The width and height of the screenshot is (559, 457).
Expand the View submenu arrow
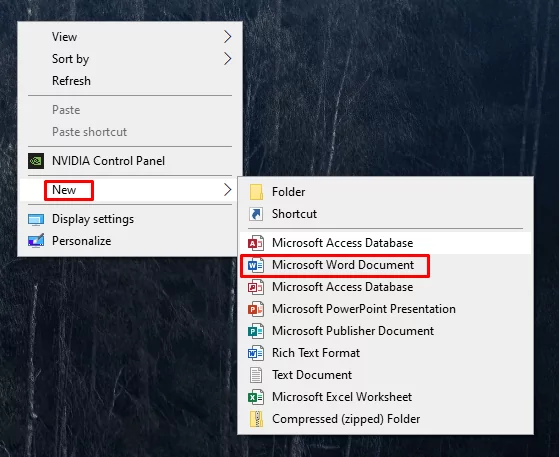pos(227,37)
